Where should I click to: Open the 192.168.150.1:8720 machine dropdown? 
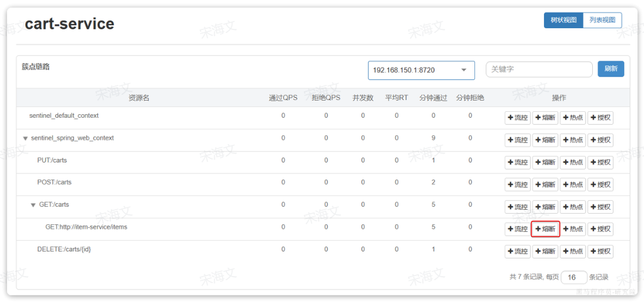pos(421,70)
